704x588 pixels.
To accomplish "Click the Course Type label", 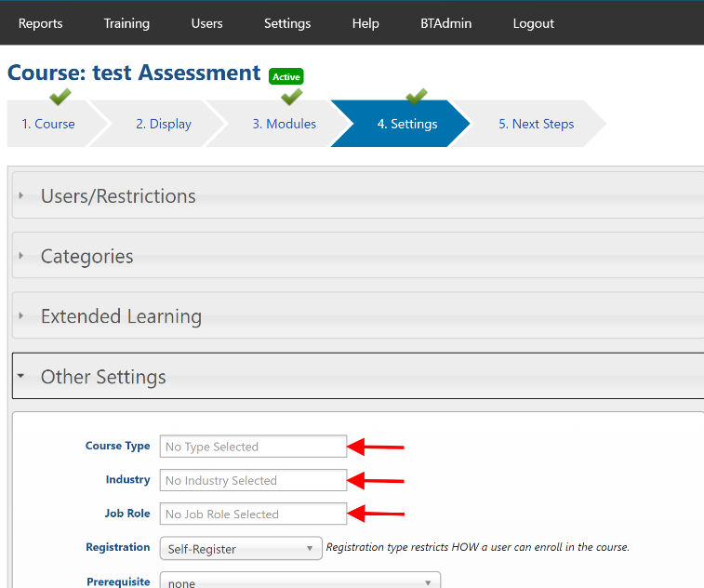I will tap(117, 446).
